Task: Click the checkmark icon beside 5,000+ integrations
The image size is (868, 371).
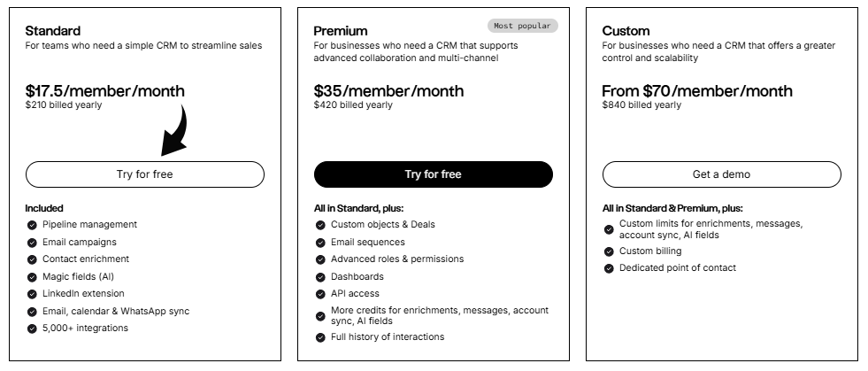Action: 32,328
